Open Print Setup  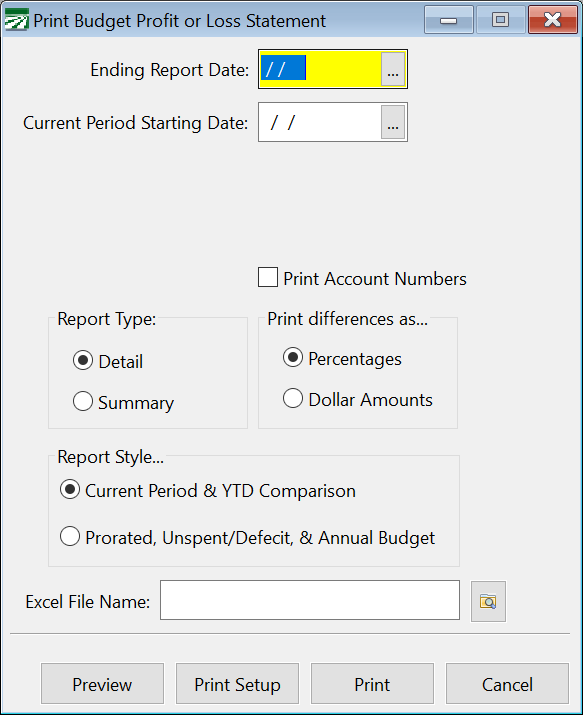tap(237, 684)
